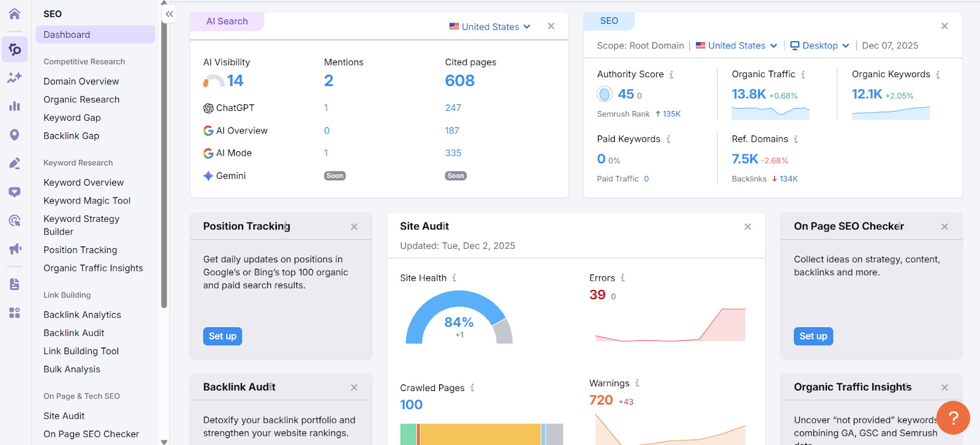
Task: Open the megaphone icon in the left rail
Action: point(15,249)
